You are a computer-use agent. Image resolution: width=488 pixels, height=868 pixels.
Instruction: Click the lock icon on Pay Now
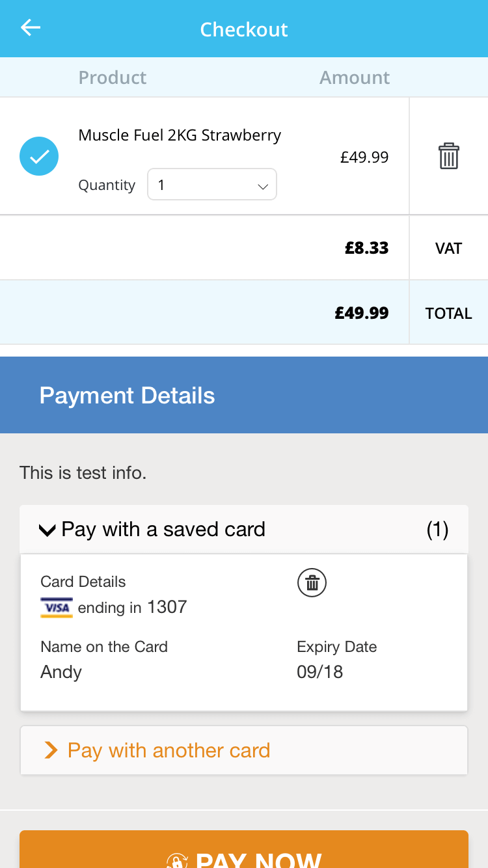177,861
